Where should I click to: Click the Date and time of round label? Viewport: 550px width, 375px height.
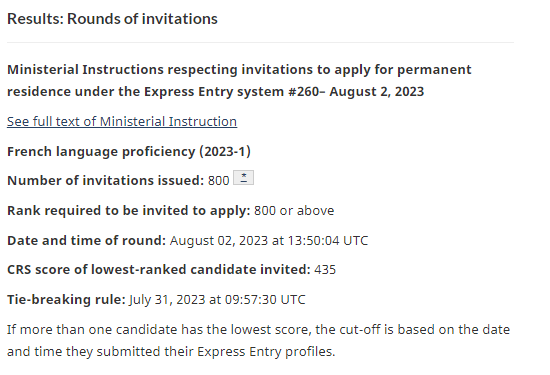(86, 241)
